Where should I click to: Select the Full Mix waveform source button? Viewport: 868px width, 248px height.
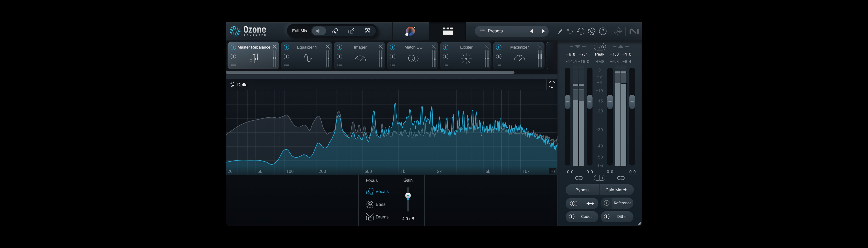coord(318,31)
